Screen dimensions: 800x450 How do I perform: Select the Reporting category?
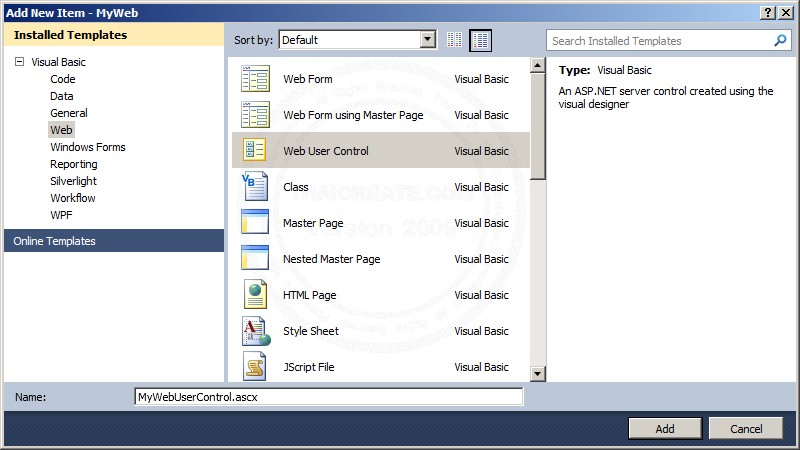[x=73, y=164]
